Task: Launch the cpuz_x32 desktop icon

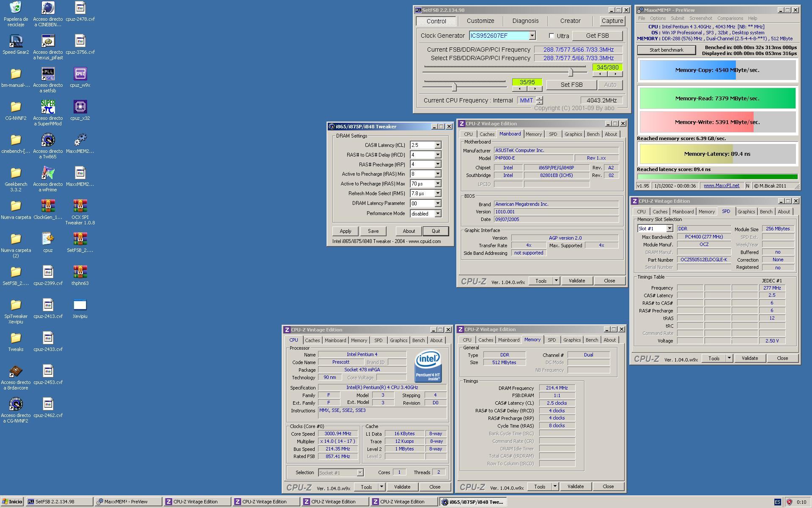Action: click(80, 108)
